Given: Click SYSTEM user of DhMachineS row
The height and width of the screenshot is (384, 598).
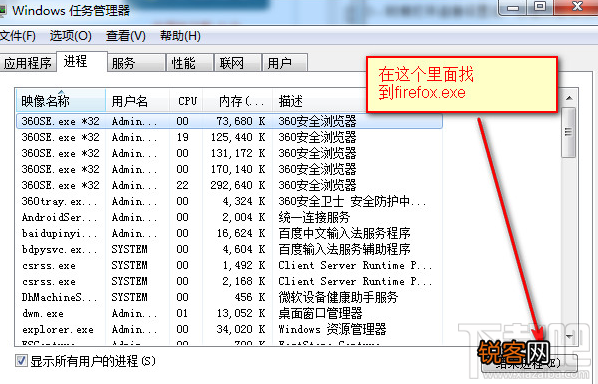Looking at the screenshot, I should (129, 297).
